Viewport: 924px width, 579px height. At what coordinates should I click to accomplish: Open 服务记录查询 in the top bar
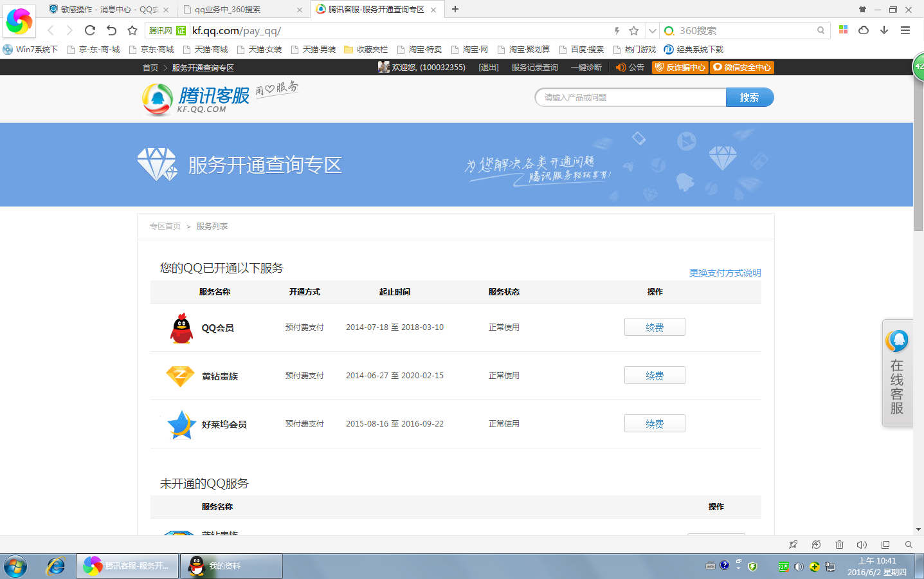coord(535,67)
